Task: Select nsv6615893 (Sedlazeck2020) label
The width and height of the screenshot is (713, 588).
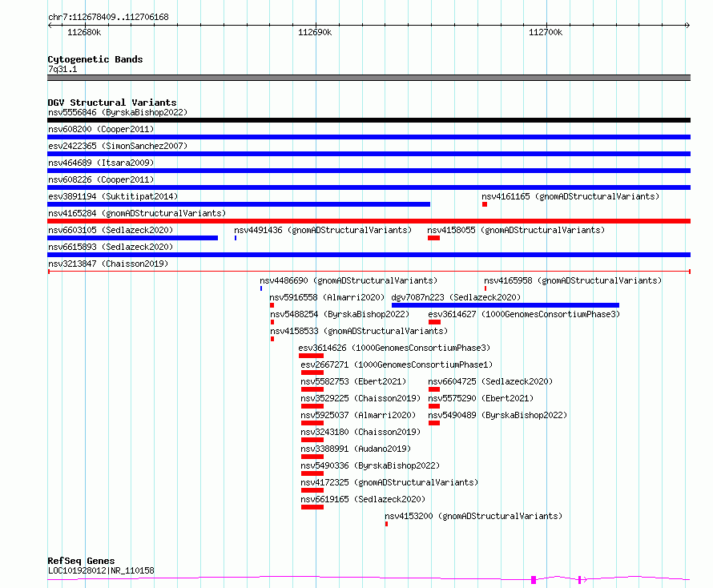Action: [111, 247]
